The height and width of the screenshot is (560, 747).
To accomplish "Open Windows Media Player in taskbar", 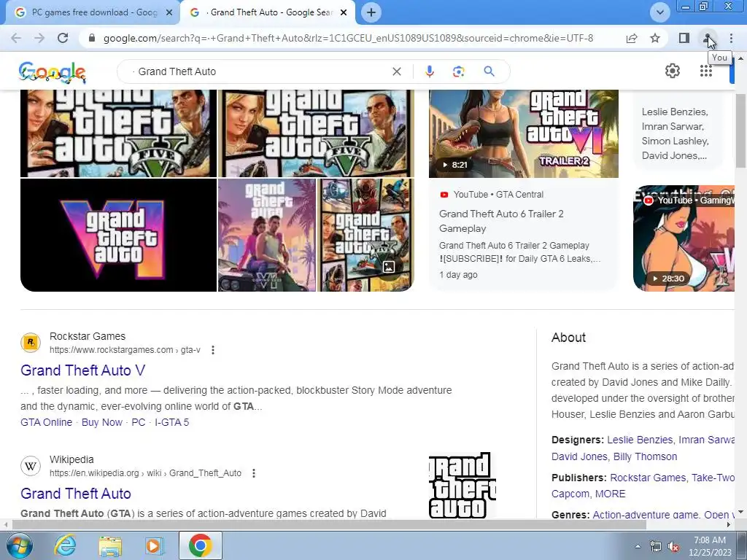I will pos(154,545).
